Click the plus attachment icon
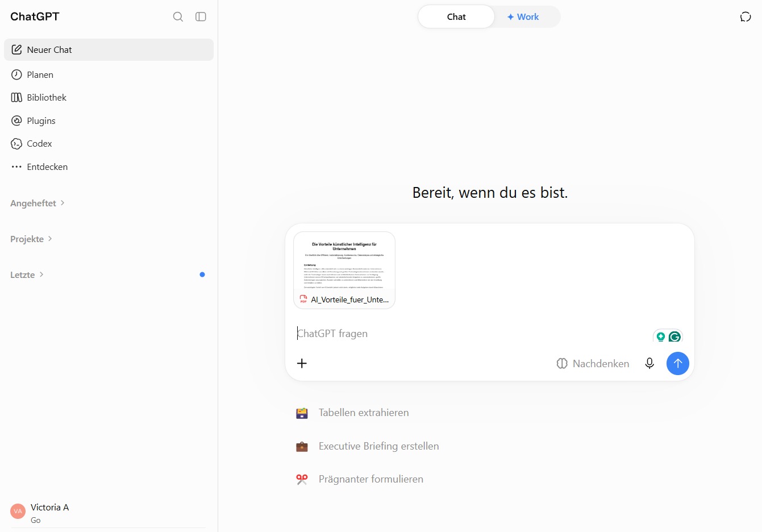Screen dimensions: 762x532 tap(302, 363)
